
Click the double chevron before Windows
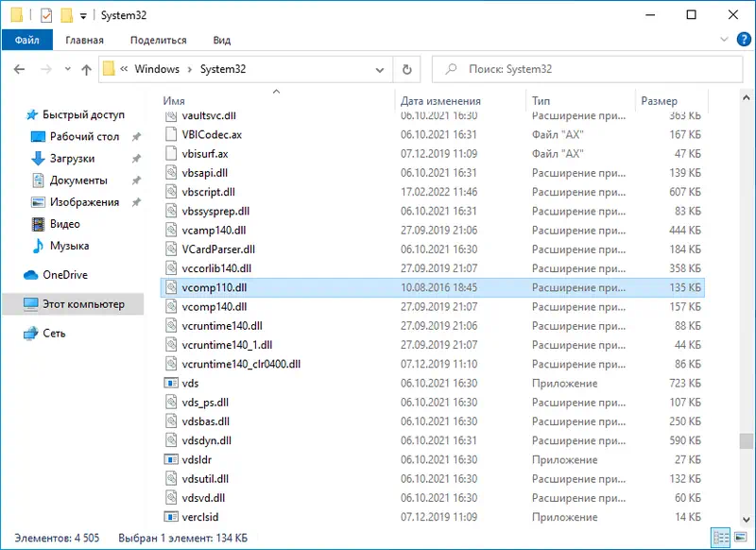click(124, 69)
